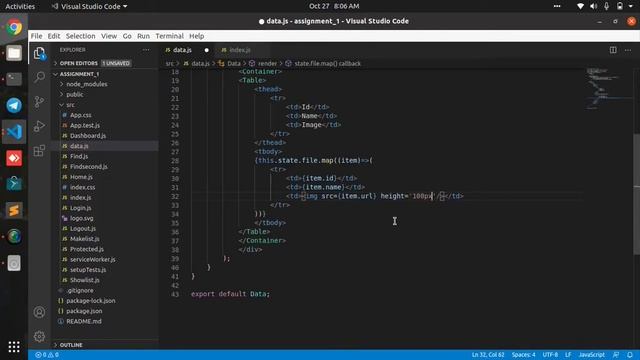640x360 pixels.
Task: Click the Spaces: 4 indentation status item
Action: pos(523,355)
